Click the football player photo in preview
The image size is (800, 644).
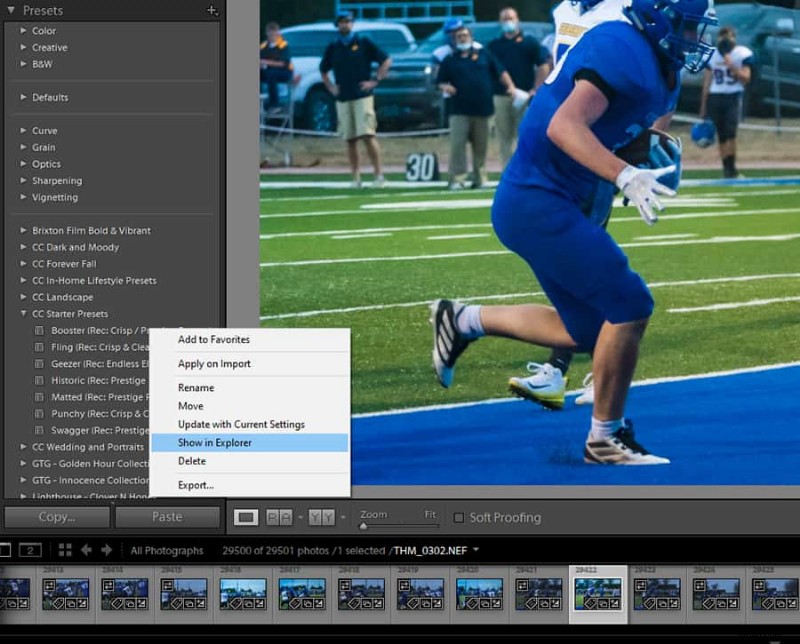click(x=530, y=242)
